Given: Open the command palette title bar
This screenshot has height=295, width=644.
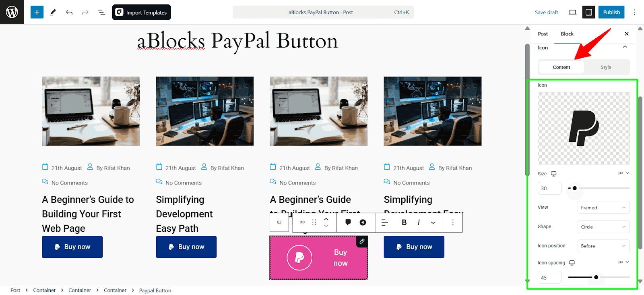Looking at the screenshot, I should tap(323, 12).
